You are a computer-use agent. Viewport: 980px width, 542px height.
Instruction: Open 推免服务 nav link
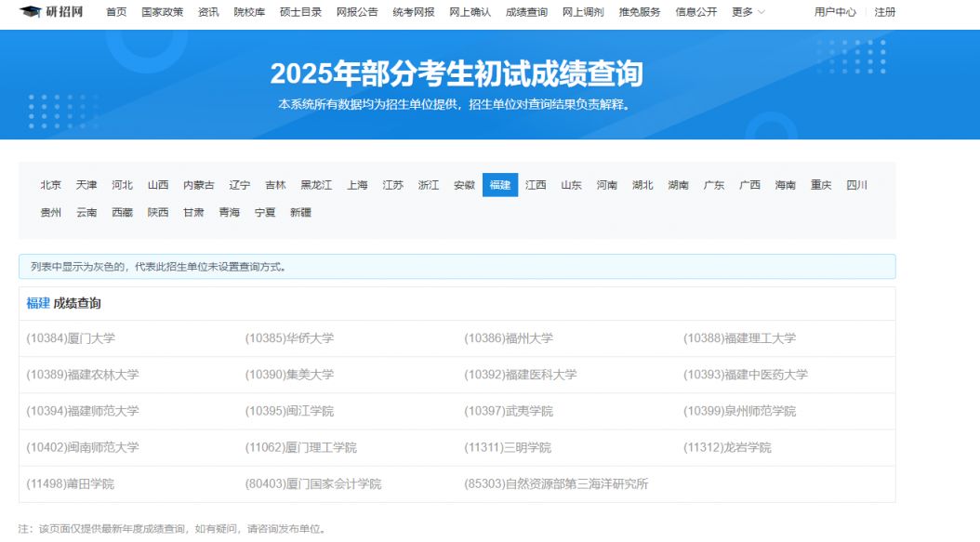(x=640, y=12)
